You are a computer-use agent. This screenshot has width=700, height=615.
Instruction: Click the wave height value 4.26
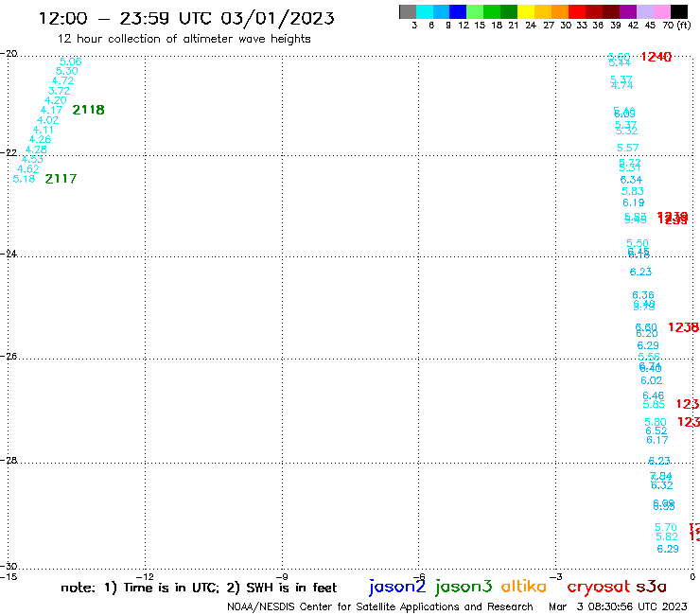(x=40, y=139)
